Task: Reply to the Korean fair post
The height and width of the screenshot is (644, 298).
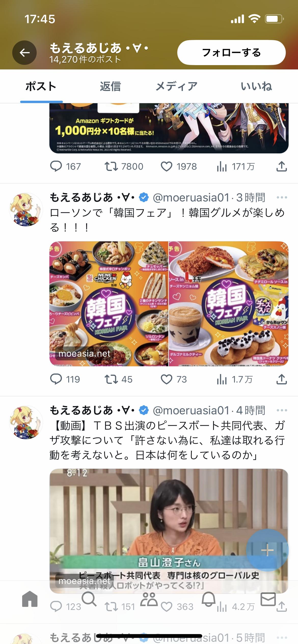Action: coord(56,379)
